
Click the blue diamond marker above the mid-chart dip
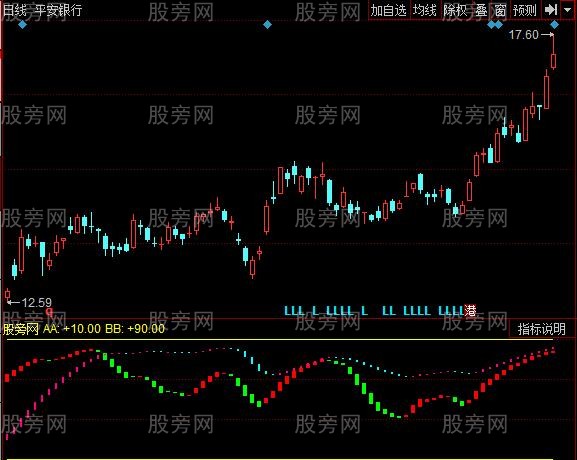[x=268, y=25]
